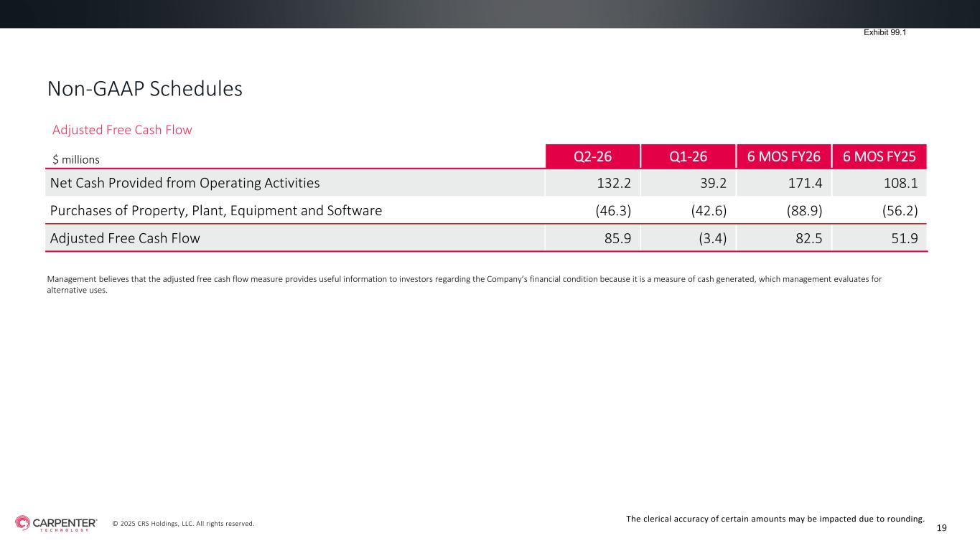
Task: Click the 85.9 adjusted free cash flow value
Action: coord(616,238)
